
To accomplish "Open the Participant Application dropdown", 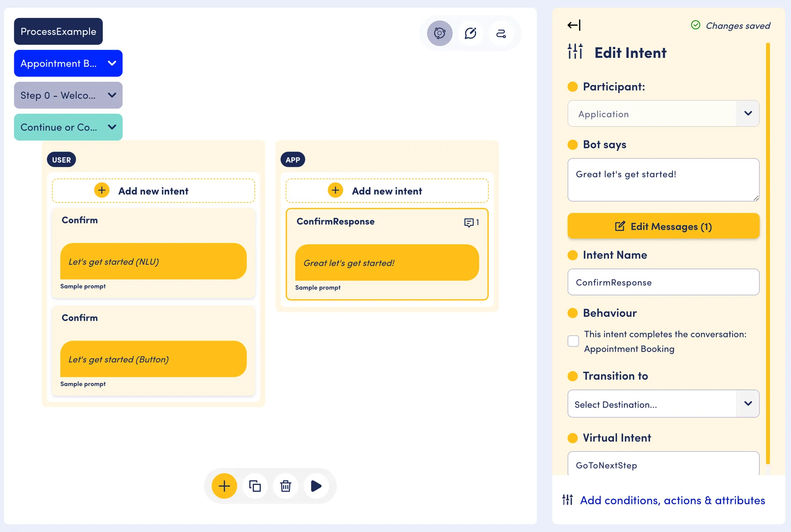I will [x=663, y=114].
